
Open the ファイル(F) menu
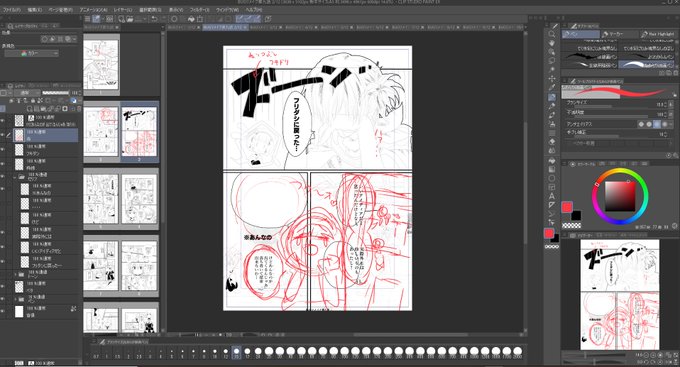(x=12, y=9)
